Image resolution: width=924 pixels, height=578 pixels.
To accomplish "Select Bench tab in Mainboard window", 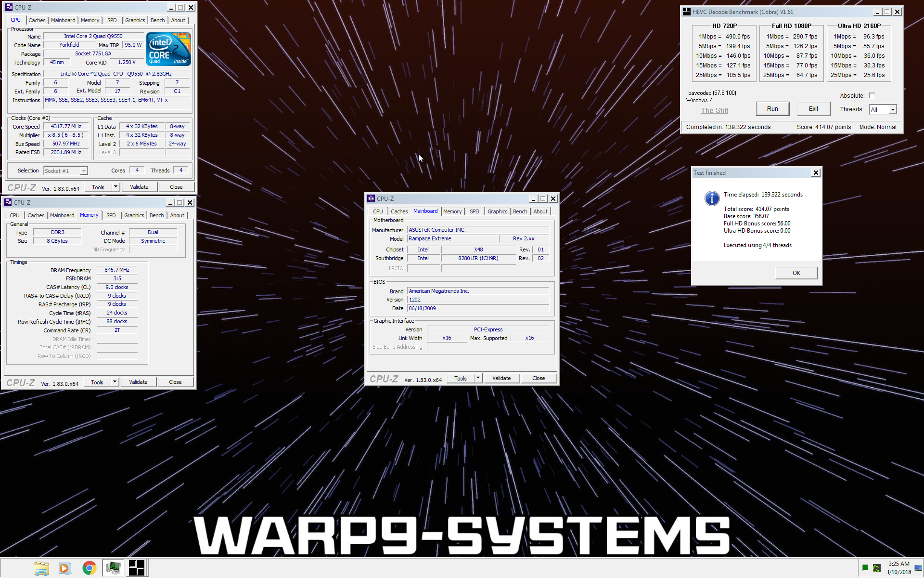I will [x=520, y=211].
